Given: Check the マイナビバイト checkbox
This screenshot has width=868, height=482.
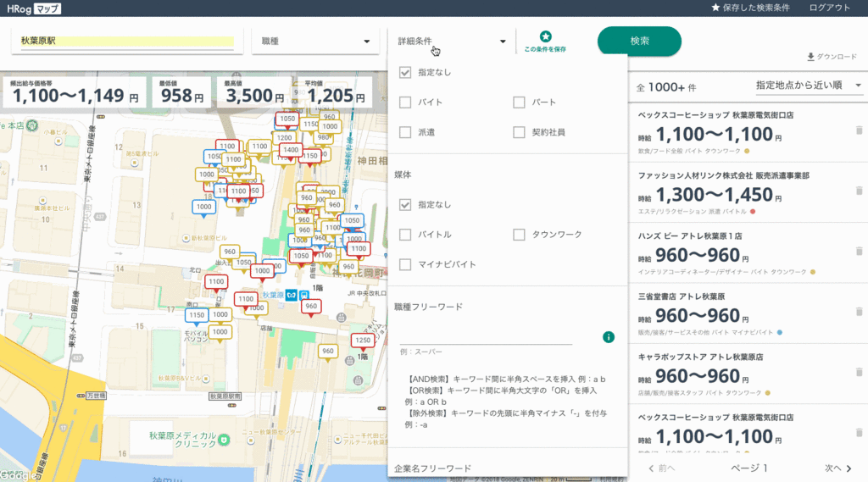Looking at the screenshot, I should (405, 264).
